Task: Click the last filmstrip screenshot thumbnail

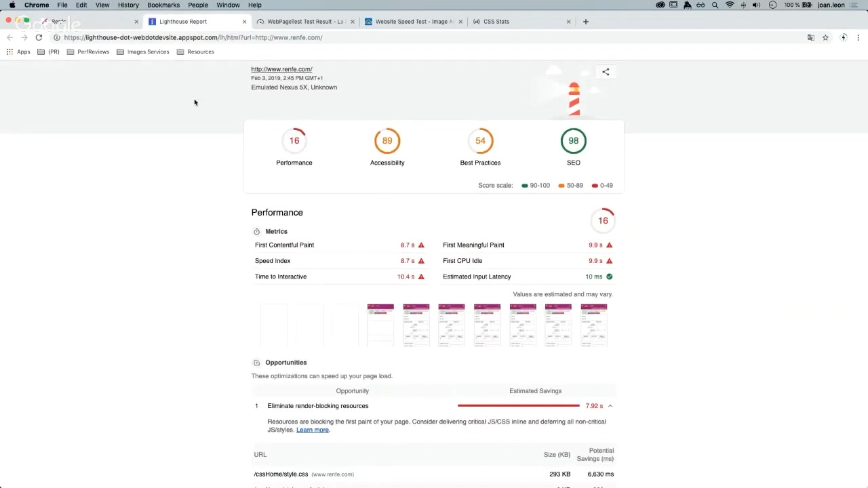Action: [594, 325]
